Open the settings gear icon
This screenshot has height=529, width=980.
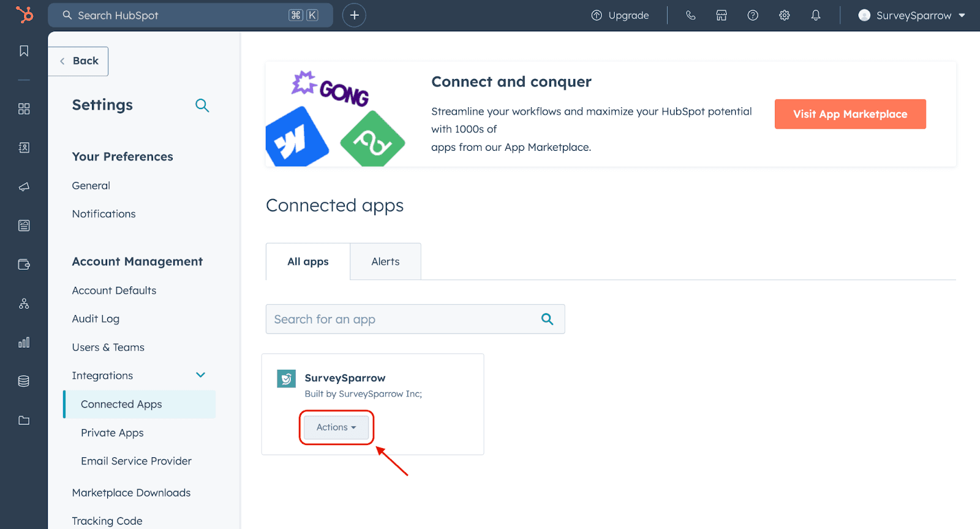point(784,15)
